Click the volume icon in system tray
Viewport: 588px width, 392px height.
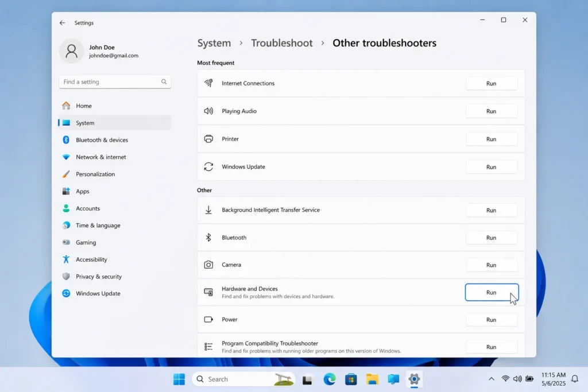pyautogui.click(x=517, y=379)
